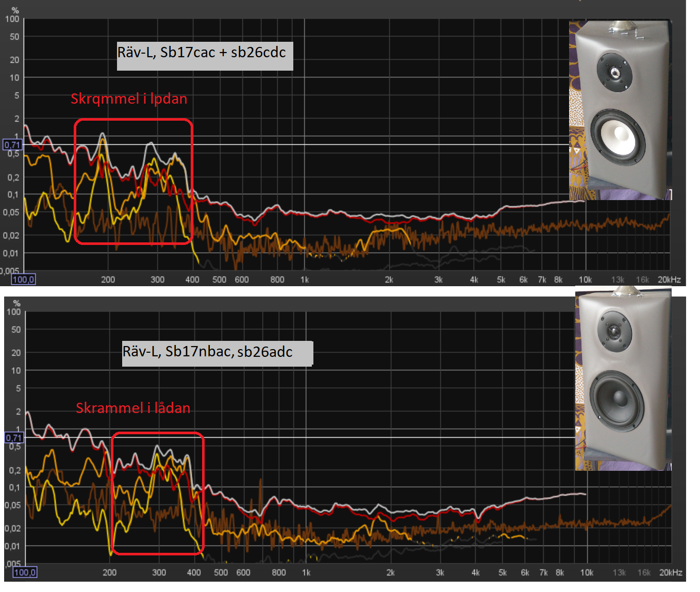700x592 pixels.
Task: Click the red highlight box on the top graph
Action: (x=134, y=120)
